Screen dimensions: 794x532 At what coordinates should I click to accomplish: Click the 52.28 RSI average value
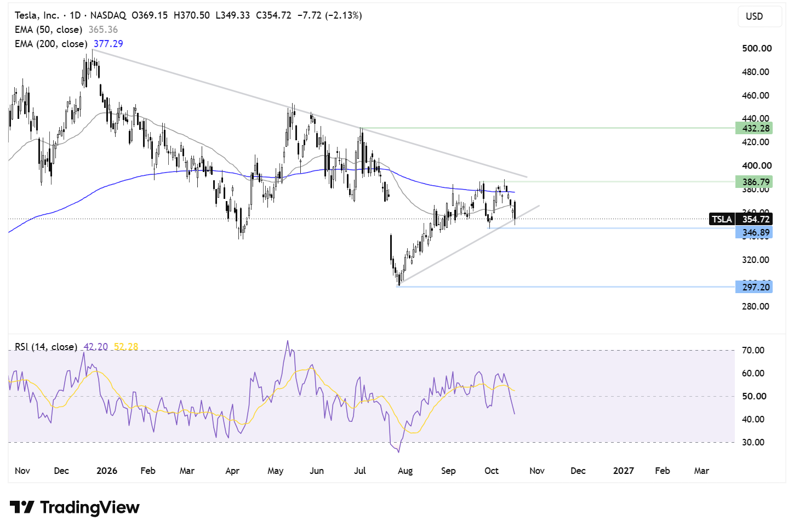126,347
